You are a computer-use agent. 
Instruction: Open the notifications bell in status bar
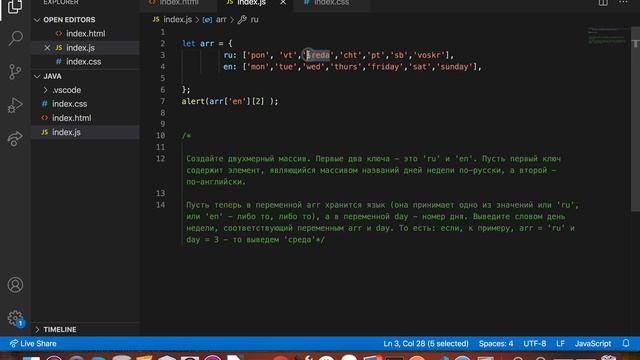pyautogui.click(x=626, y=344)
